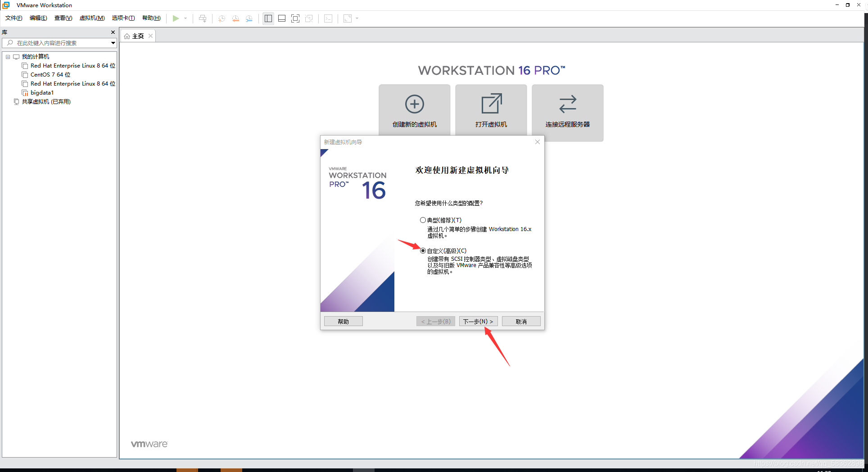Screen dimensions: 868x472
Task: Click the 帮助 button in the wizard
Action: coord(344,322)
